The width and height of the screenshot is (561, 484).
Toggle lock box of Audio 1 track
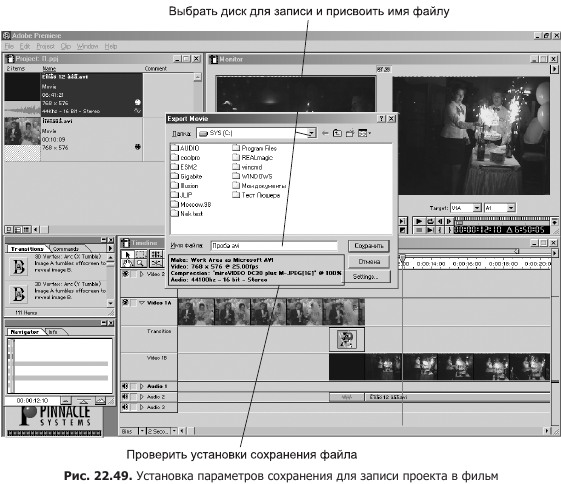pyautogui.click(x=134, y=386)
